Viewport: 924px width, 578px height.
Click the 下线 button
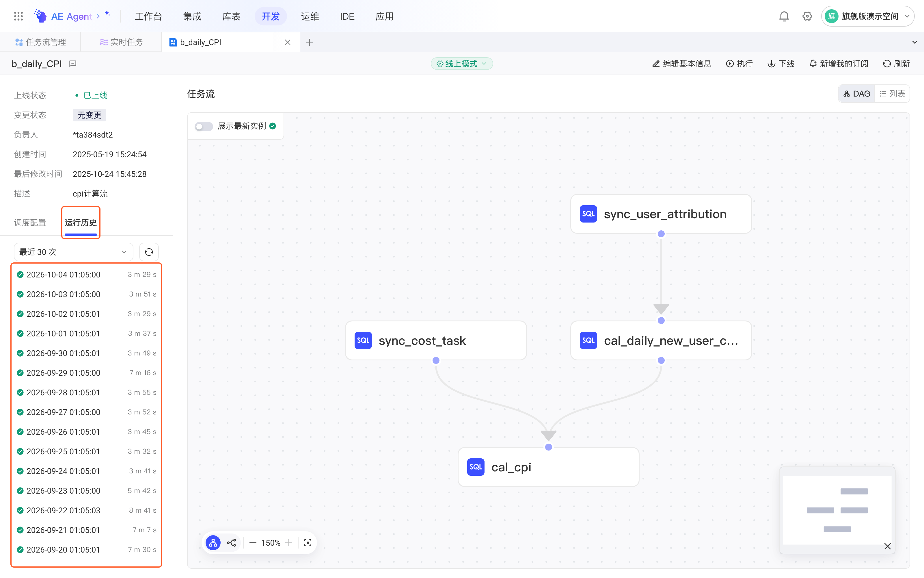781,64
